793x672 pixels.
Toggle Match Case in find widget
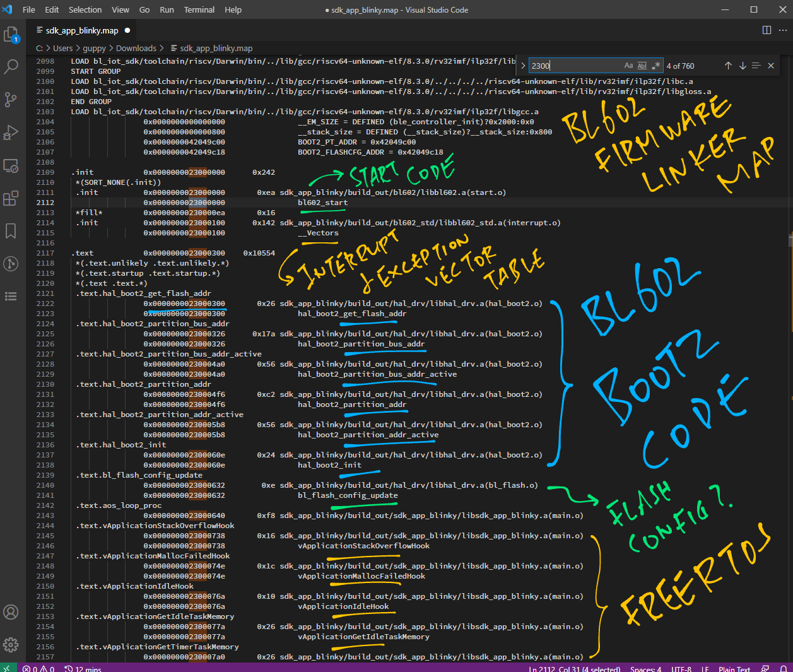pyautogui.click(x=628, y=66)
